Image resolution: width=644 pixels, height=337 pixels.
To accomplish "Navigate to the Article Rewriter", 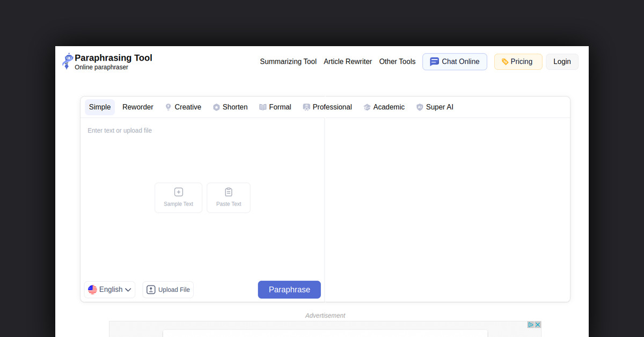I will tap(348, 62).
